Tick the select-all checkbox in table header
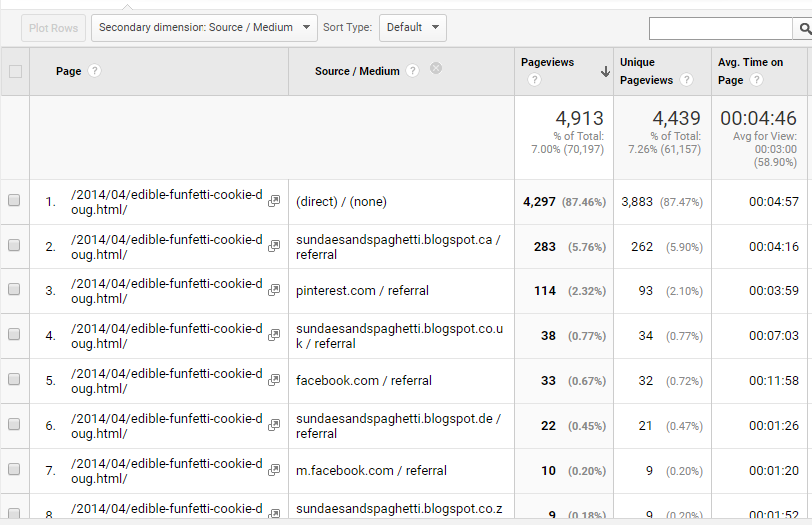The width and height of the screenshot is (812, 525). pos(15,71)
